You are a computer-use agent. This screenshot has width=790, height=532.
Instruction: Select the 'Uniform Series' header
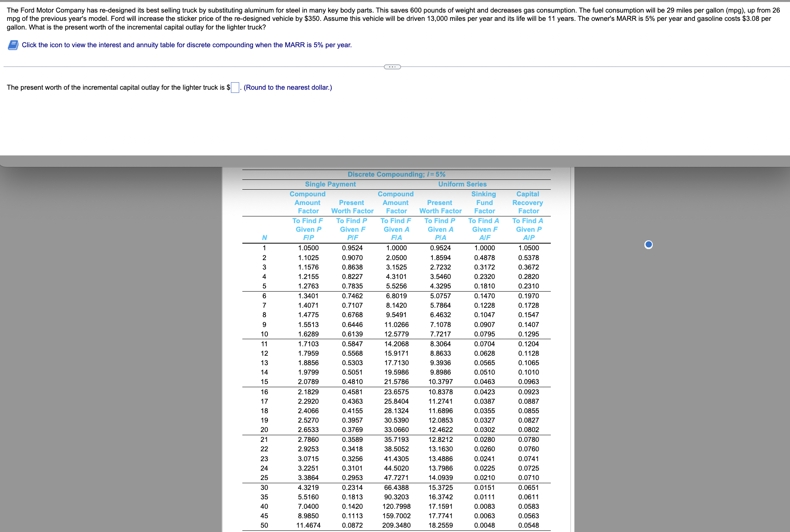coord(462,184)
